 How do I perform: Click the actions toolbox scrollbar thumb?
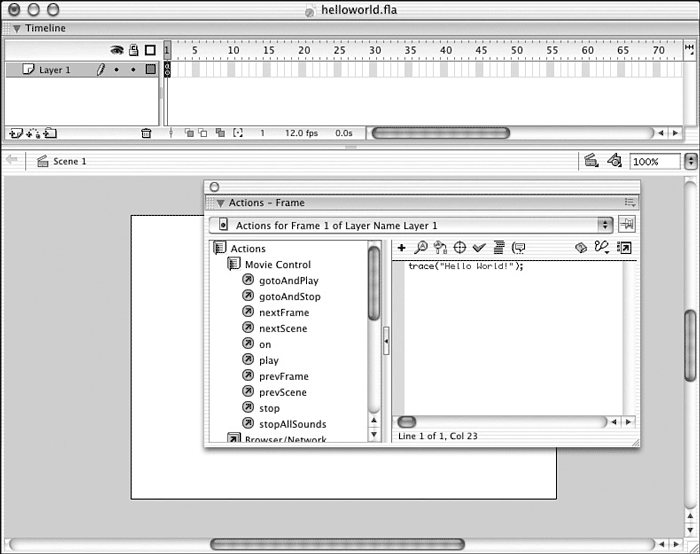coord(374,283)
